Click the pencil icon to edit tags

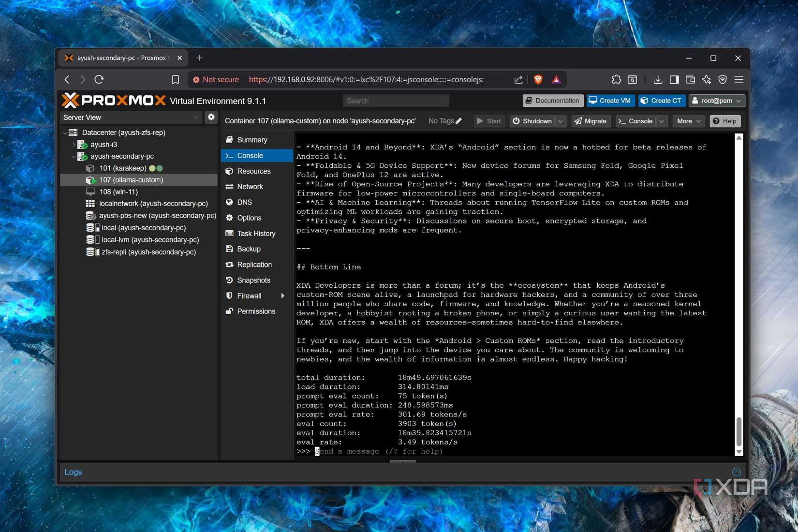tap(458, 121)
